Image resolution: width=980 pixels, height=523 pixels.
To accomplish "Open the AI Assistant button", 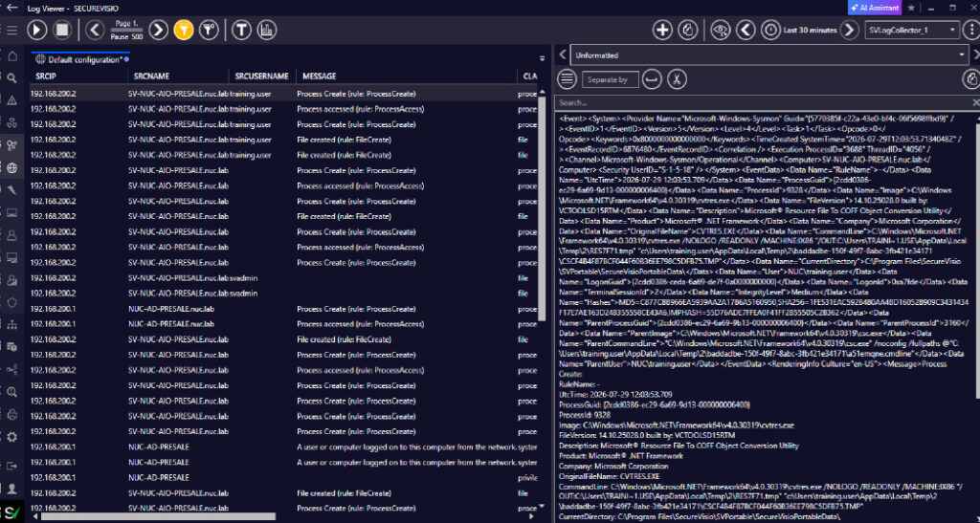I will 875,8.
